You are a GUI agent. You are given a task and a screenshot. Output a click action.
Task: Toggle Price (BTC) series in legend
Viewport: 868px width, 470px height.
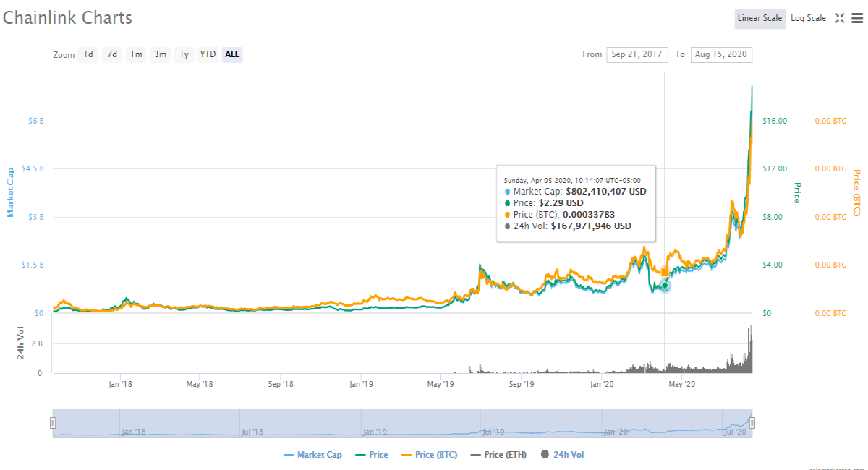428,455
